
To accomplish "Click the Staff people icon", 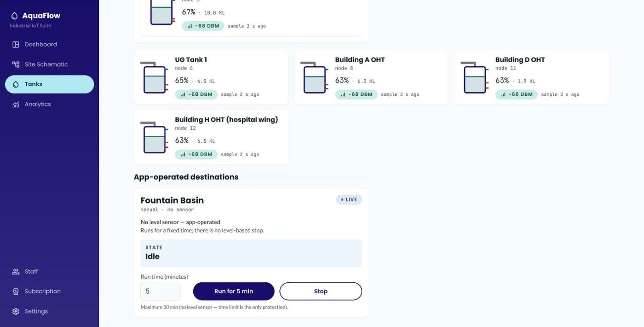I will [16, 272].
